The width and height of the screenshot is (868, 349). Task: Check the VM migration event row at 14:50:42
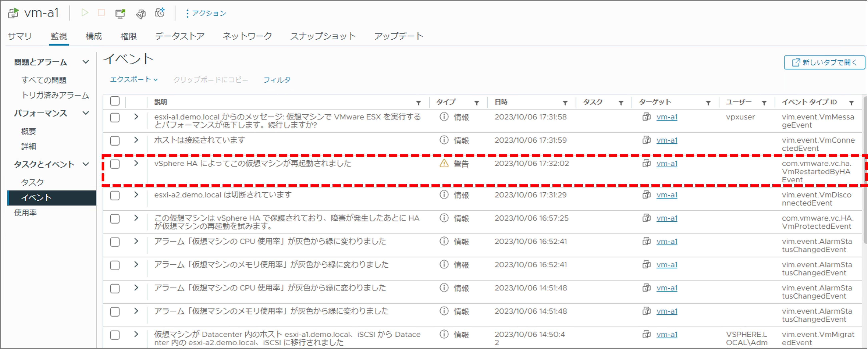(115, 335)
